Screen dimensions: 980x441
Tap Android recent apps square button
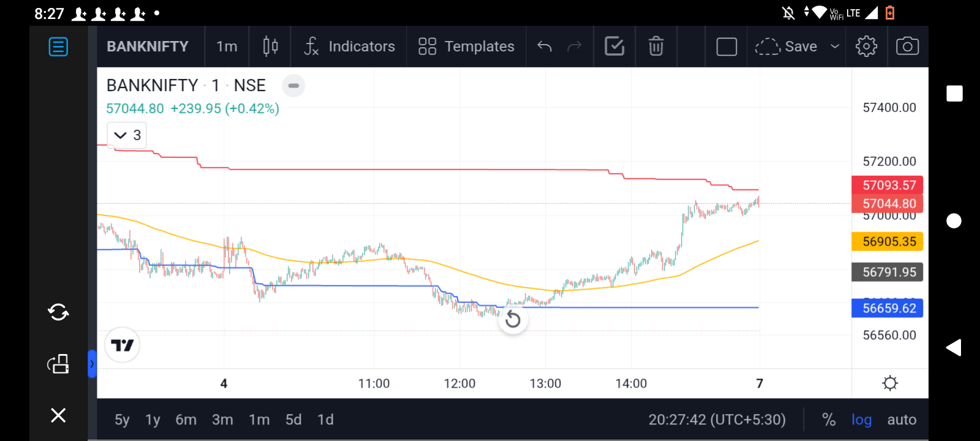954,93
